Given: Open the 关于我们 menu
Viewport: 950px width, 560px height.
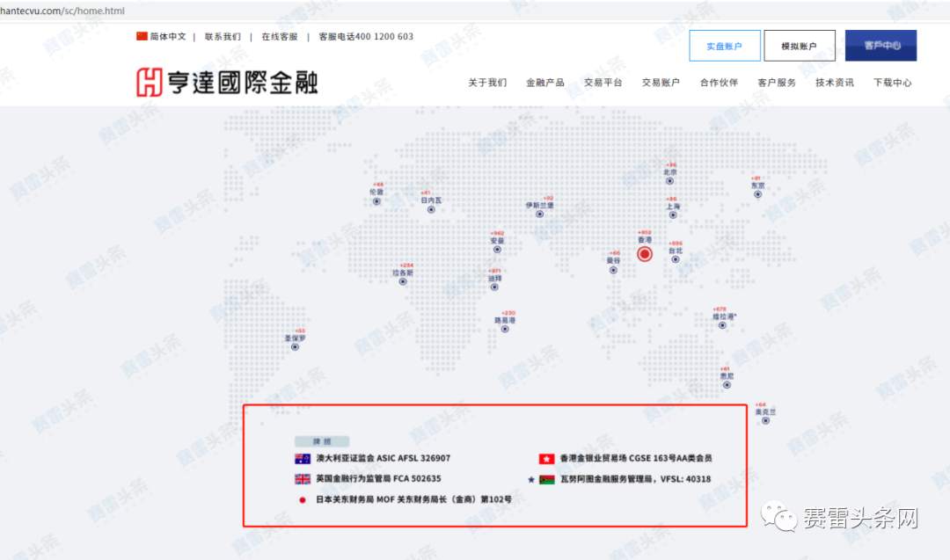Looking at the screenshot, I should pos(487,83).
